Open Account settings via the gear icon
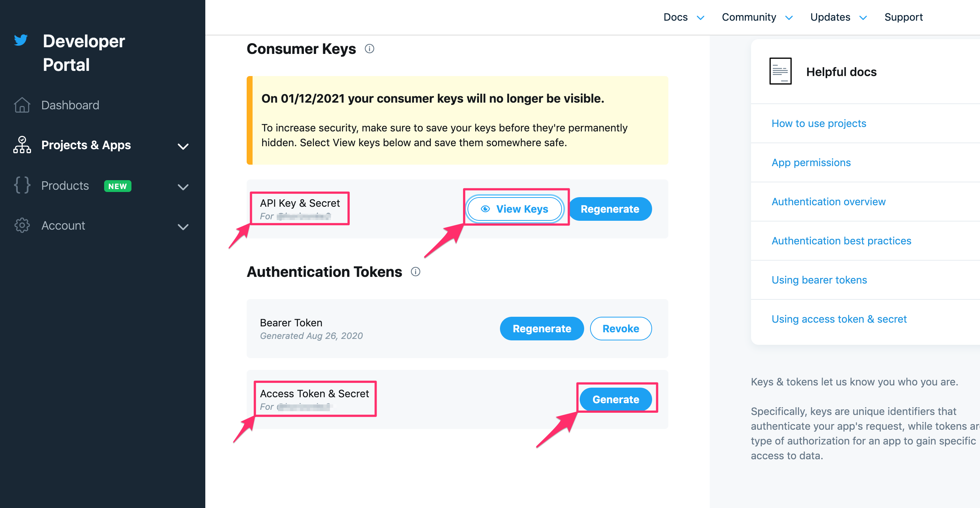 [x=22, y=226]
